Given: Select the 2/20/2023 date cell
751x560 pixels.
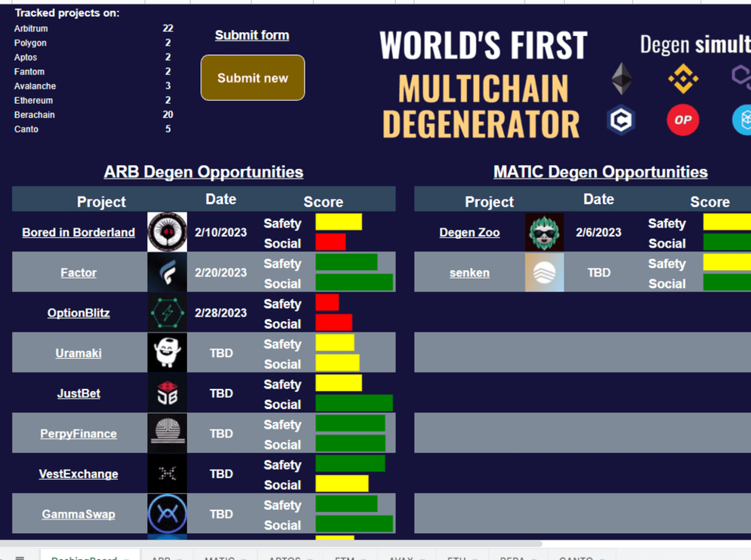Looking at the screenshot, I should tap(221, 273).
